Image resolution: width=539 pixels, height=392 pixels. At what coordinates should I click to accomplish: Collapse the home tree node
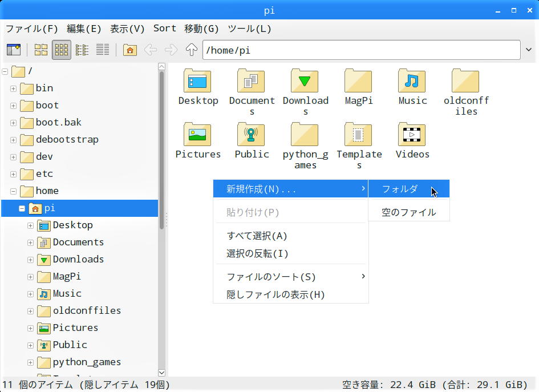click(x=14, y=192)
